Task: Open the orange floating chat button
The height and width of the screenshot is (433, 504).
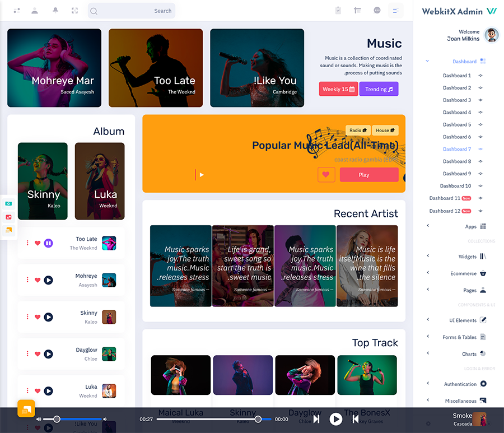Action: click(26, 408)
